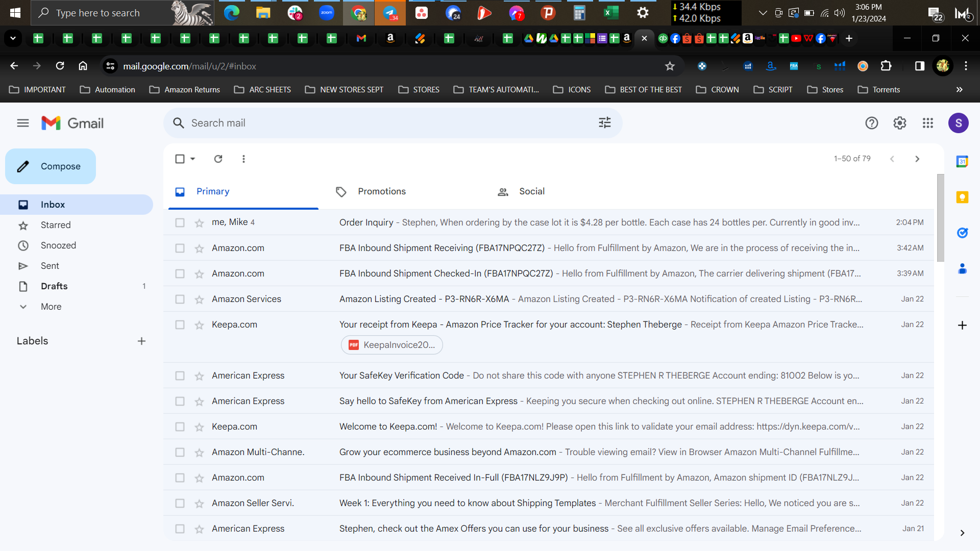Viewport: 980px width, 551px height.
Task: Open Google apps grid
Action: click(x=928, y=123)
